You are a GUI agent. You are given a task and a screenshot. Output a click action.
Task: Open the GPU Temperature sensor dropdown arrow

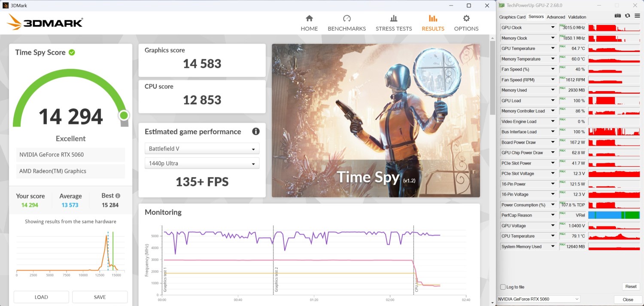553,49
